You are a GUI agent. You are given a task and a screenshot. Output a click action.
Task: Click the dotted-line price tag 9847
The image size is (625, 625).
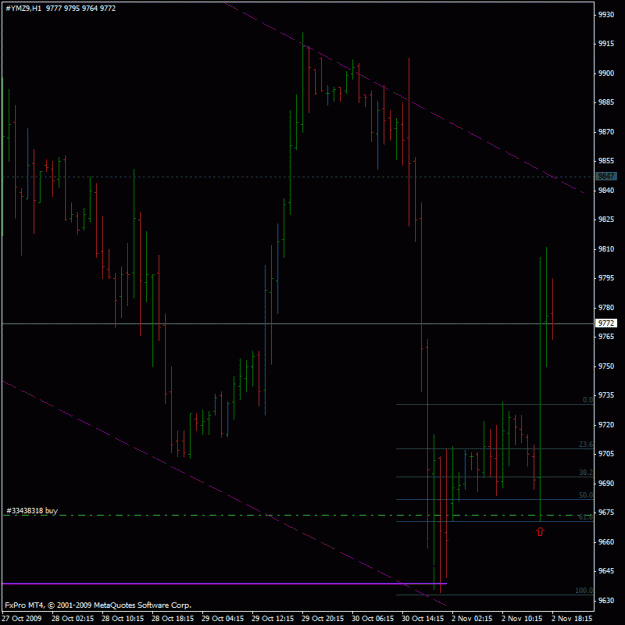pyautogui.click(x=606, y=176)
